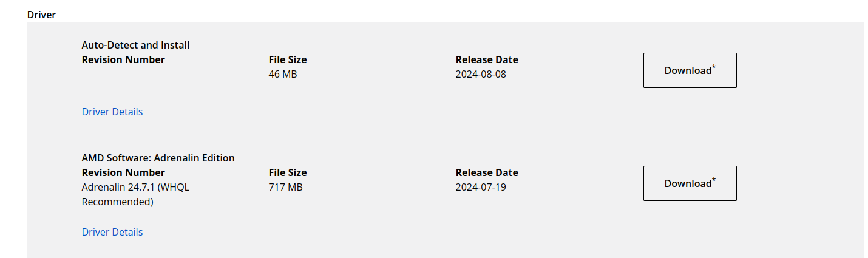
Task: Select the "AMD Software: Adrenalin Edition" title
Action: coord(158,158)
